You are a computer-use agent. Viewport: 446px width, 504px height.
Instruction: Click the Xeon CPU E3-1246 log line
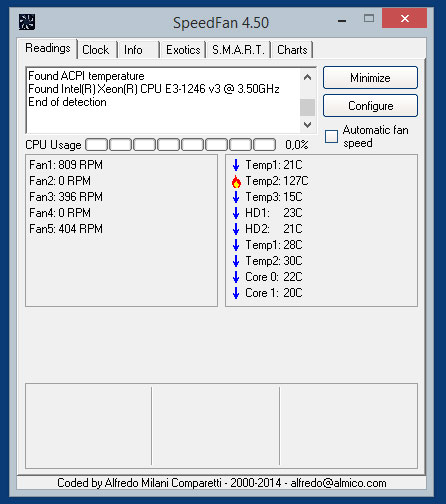tap(154, 89)
